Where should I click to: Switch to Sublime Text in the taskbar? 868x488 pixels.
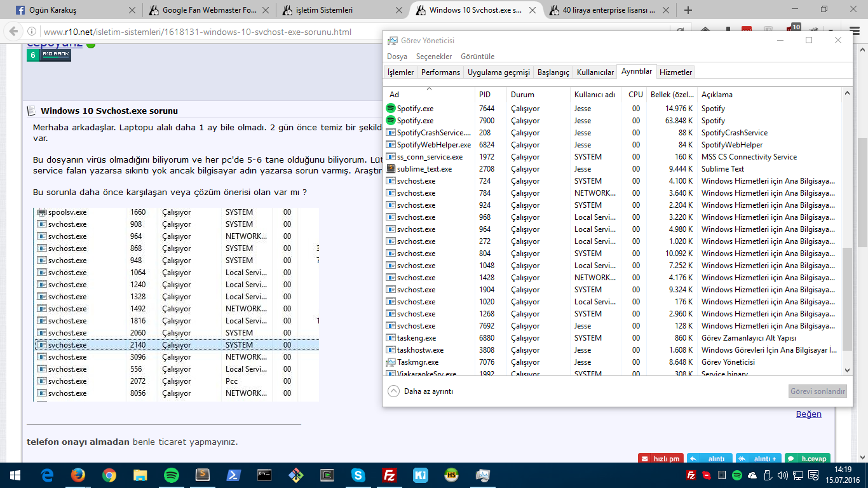[203, 475]
